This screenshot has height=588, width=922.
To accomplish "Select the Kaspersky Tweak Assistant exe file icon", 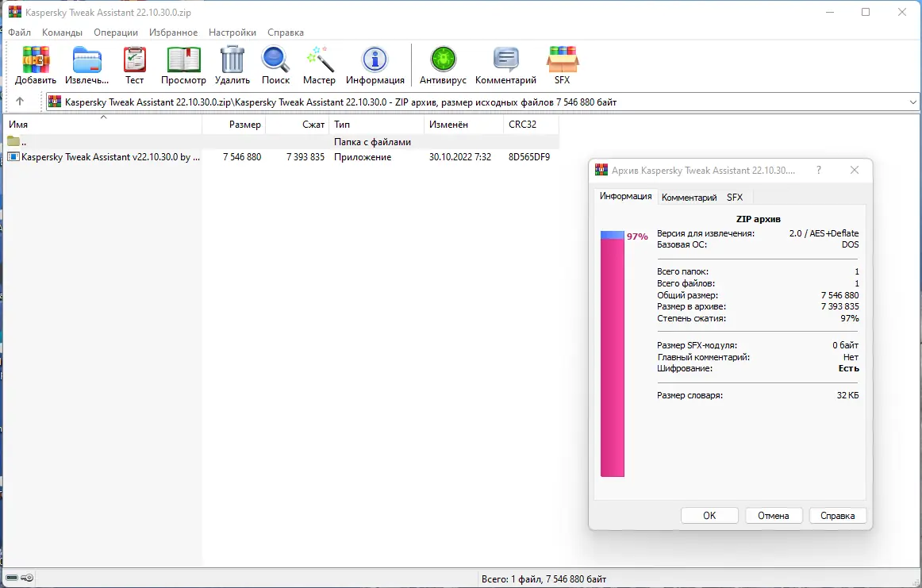I will click(x=13, y=156).
